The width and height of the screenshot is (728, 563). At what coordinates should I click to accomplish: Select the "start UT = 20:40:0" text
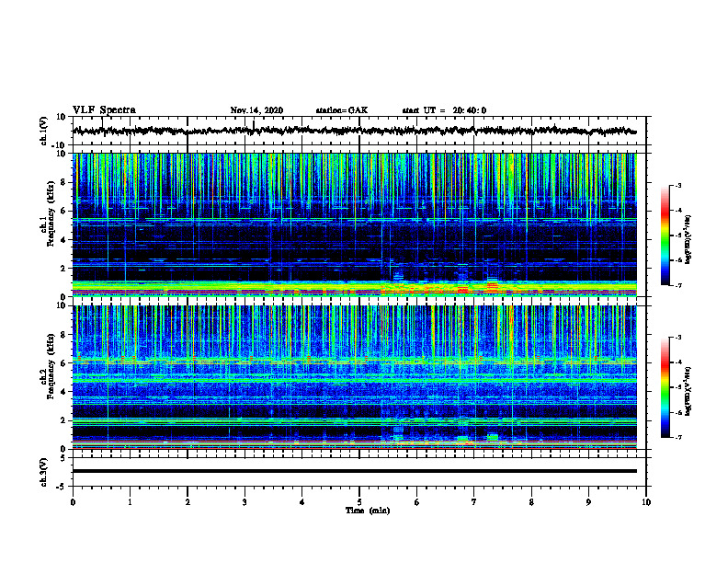[x=444, y=110]
